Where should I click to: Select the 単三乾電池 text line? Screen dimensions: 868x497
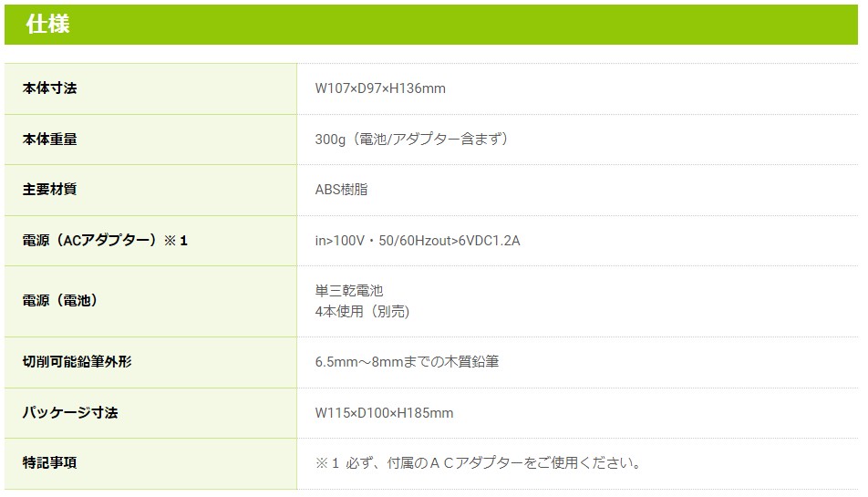coord(349,291)
